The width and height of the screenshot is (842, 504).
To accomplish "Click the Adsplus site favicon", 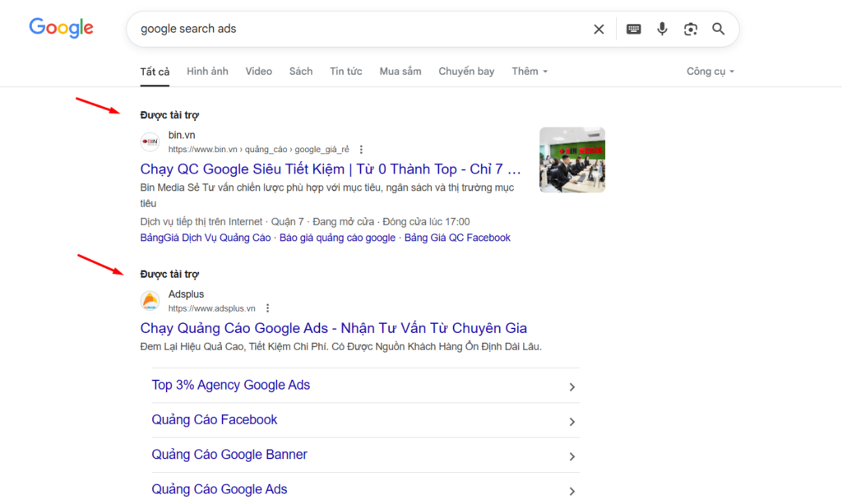I will (150, 301).
